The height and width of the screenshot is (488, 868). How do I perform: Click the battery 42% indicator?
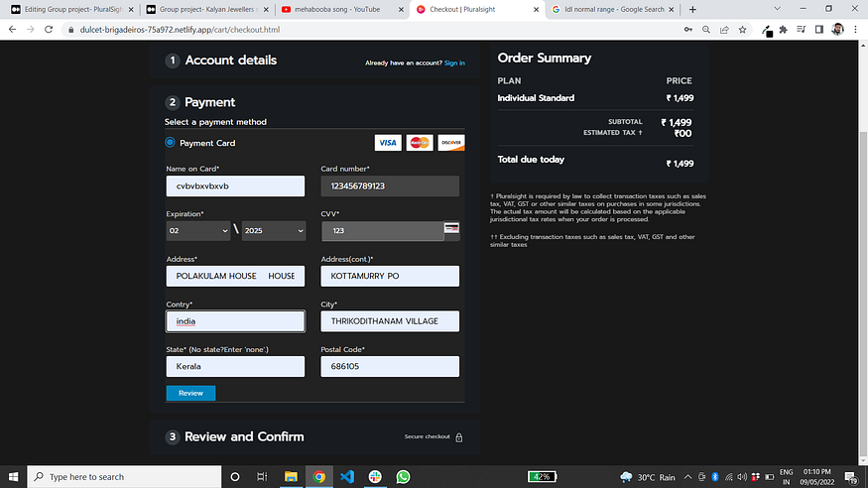tap(542, 476)
